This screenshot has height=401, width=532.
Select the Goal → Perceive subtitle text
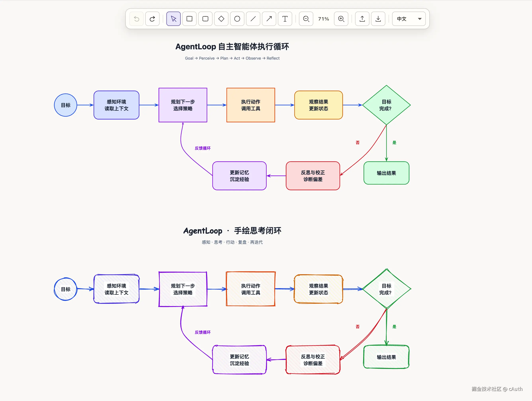(x=232, y=58)
